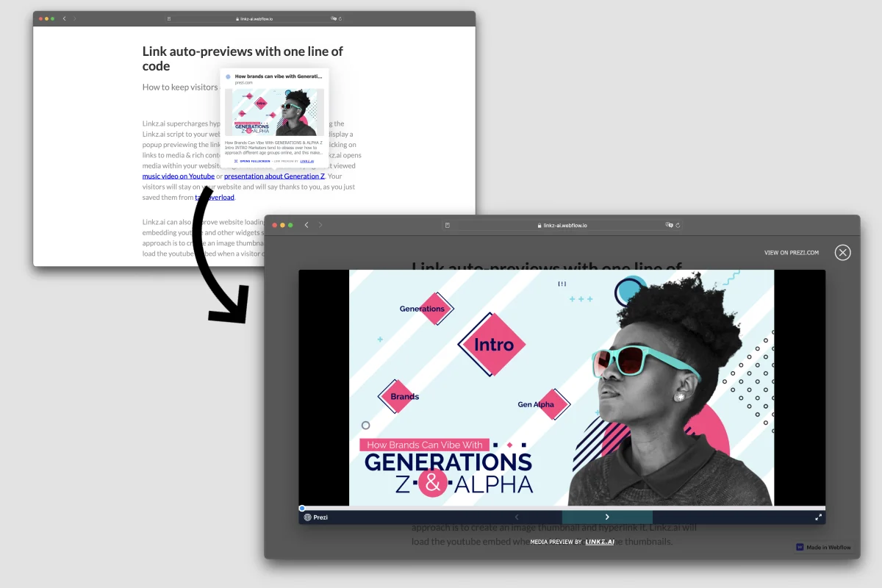Open the Made in Webflow badge
Screen dimensions: 882x588
[824, 547]
